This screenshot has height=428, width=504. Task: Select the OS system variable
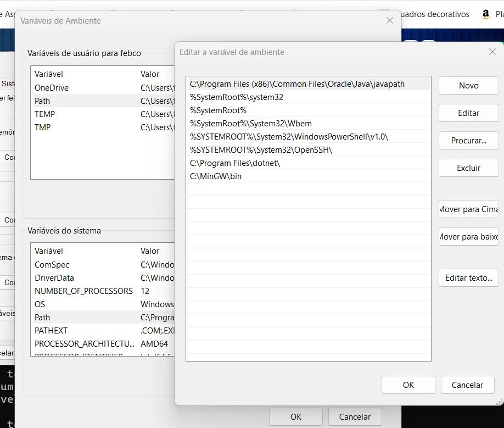[x=103, y=304]
